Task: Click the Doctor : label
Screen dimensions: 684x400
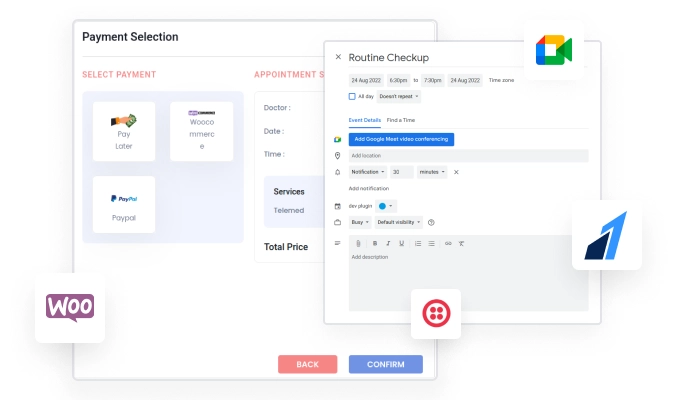Action: click(277, 108)
